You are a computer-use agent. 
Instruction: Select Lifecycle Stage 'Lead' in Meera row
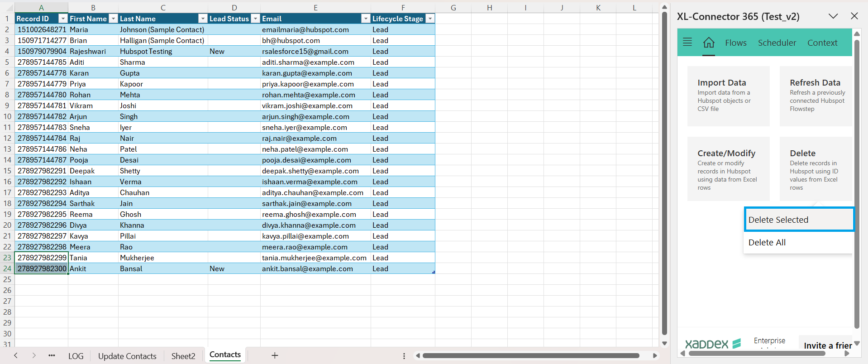pyautogui.click(x=403, y=247)
